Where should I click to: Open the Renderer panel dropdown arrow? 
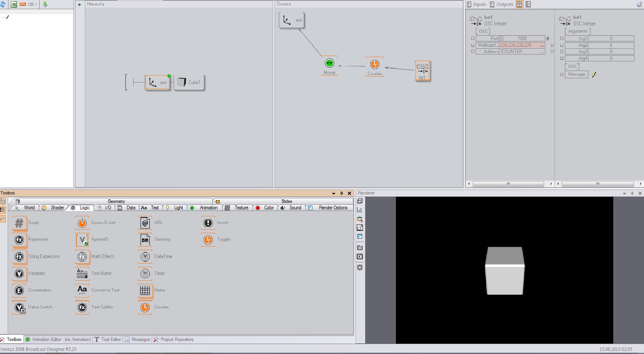pyautogui.click(x=624, y=193)
